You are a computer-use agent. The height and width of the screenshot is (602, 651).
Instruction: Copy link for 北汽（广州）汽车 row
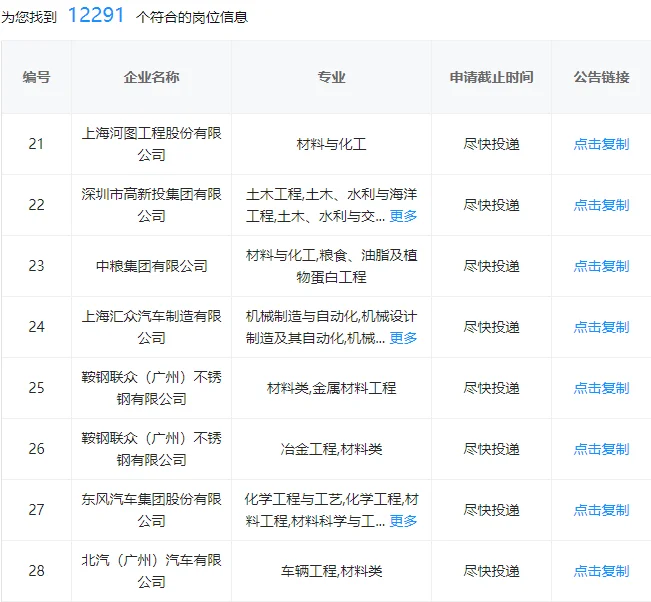(601, 571)
